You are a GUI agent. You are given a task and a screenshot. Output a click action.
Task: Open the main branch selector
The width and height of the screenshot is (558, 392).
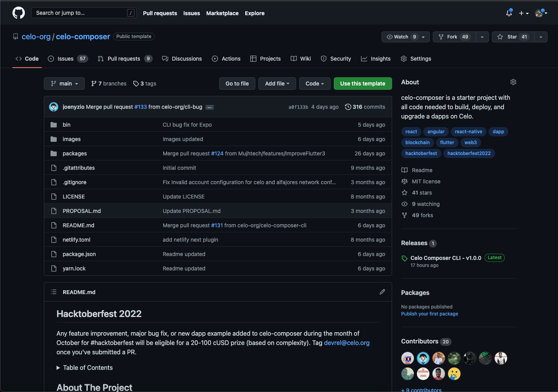tap(64, 84)
